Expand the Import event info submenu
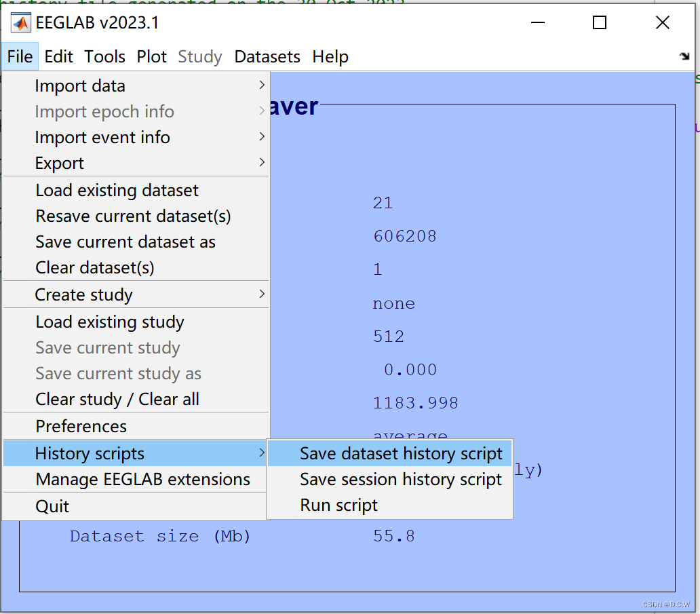 click(136, 137)
